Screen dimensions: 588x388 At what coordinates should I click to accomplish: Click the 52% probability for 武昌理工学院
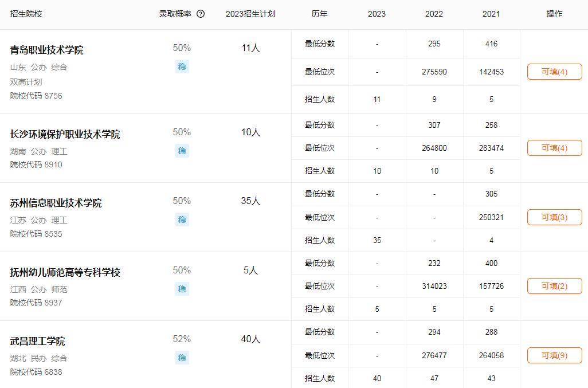point(182,339)
